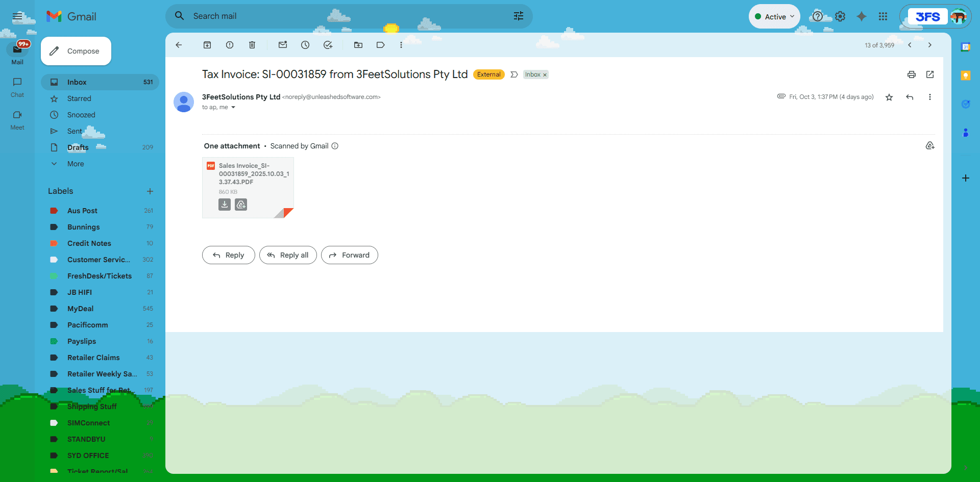Image resolution: width=980 pixels, height=482 pixels.
Task: Open the FreshDesk/Tickets label
Action: (x=100, y=276)
